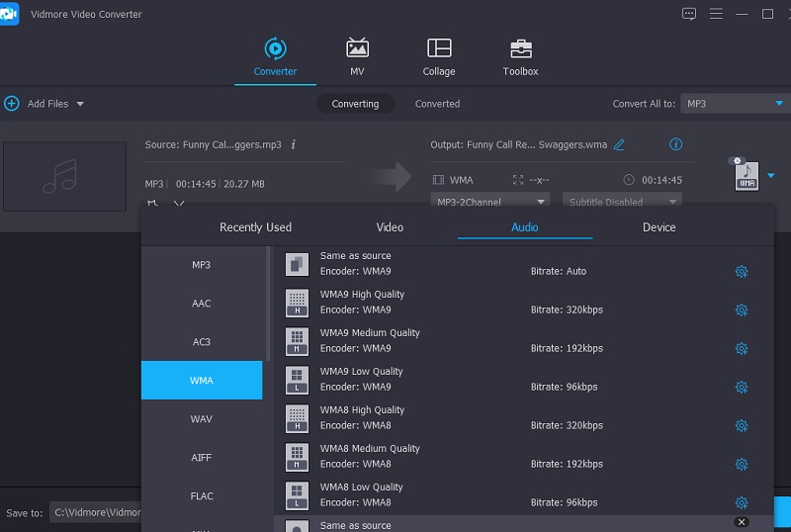791x532 pixels.
Task: Switch to the Video format tab
Action: tap(390, 227)
